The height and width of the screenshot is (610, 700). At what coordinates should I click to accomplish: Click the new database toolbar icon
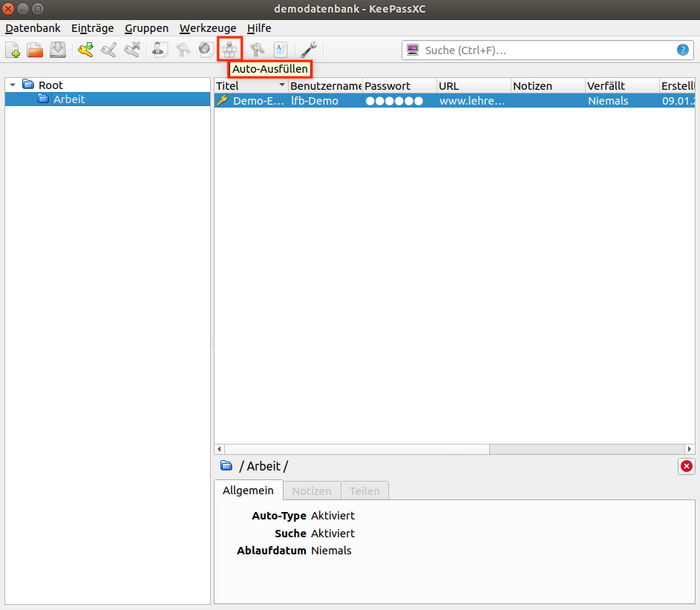pyautogui.click(x=13, y=50)
